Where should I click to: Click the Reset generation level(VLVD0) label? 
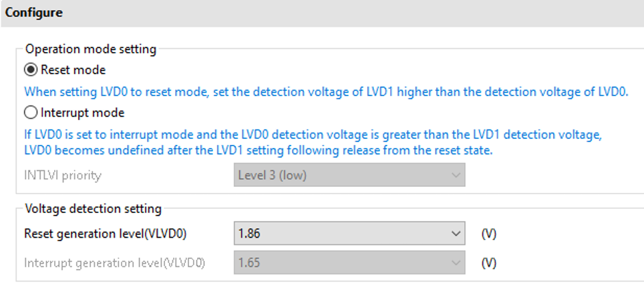coord(106,234)
